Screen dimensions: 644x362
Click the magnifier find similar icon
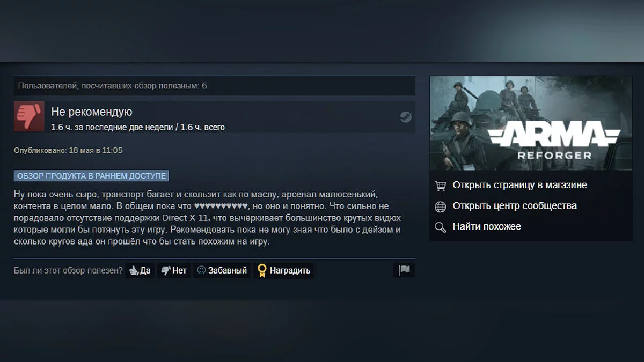441,227
